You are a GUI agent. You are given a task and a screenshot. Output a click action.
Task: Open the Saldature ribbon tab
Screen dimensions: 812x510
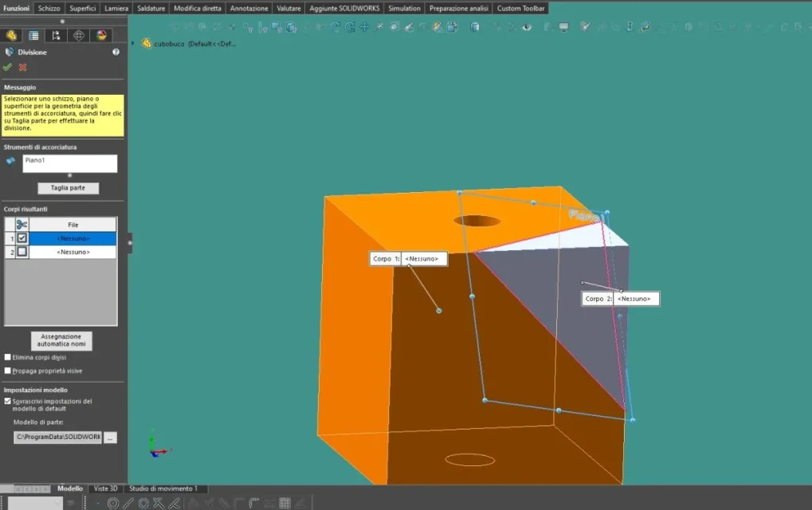pyautogui.click(x=151, y=8)
